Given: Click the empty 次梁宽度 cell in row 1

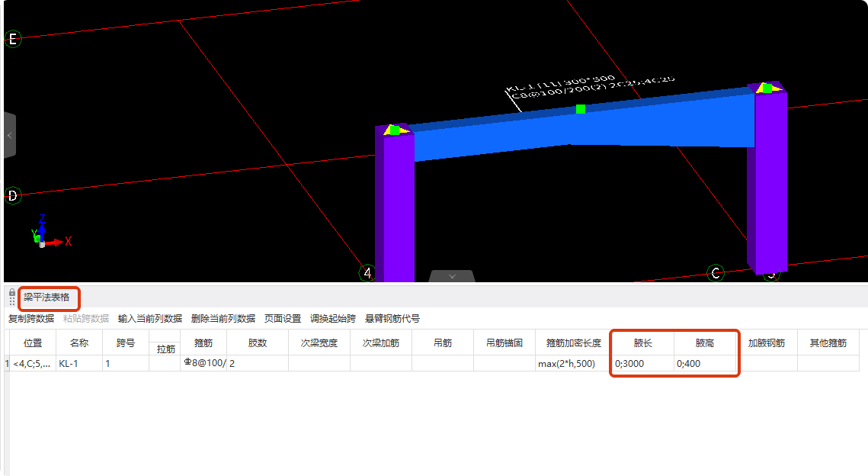Looking at the screenshot, I should pos(319,364).
